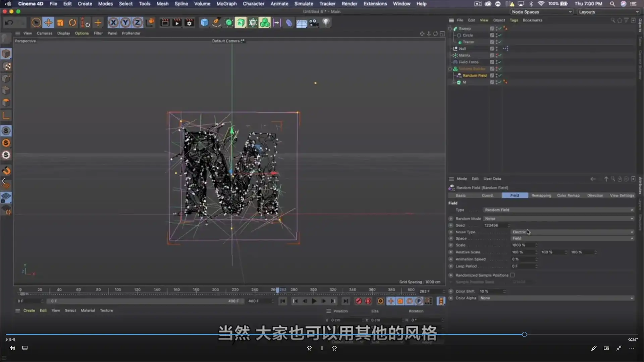Toggle the Sweep enabled checkmark

coord(499,28)
